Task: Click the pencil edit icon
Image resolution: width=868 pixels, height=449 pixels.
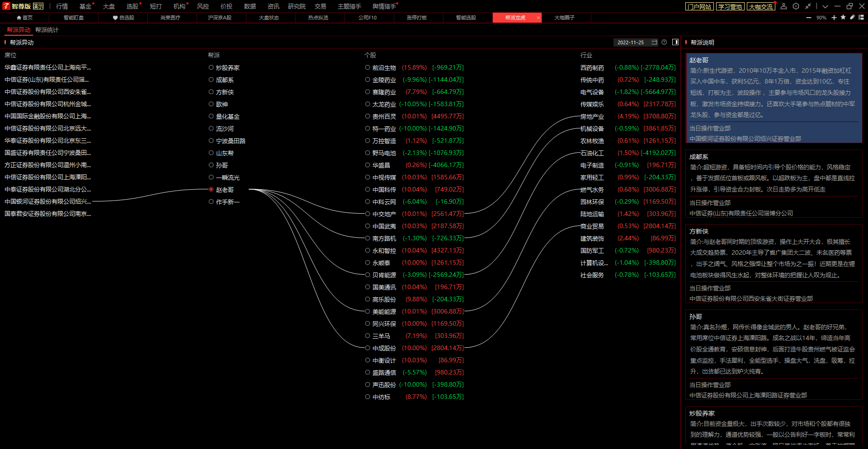Action: 852,17
